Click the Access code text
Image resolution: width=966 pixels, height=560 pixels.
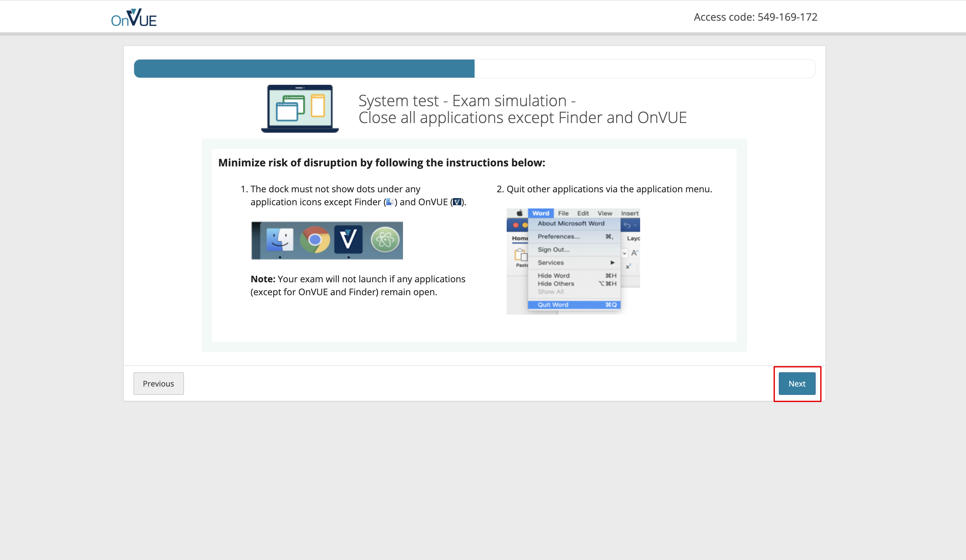(x=755, y=17)
